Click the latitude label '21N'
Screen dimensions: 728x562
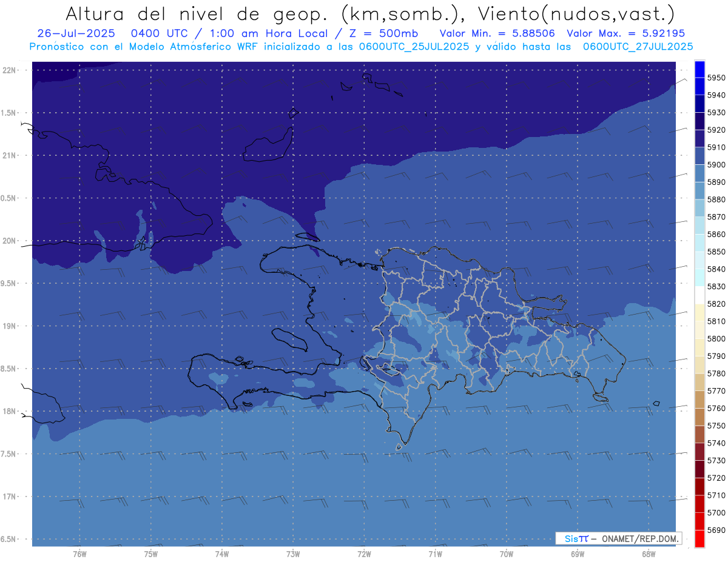pyautogui.click(x=8, y=155)
